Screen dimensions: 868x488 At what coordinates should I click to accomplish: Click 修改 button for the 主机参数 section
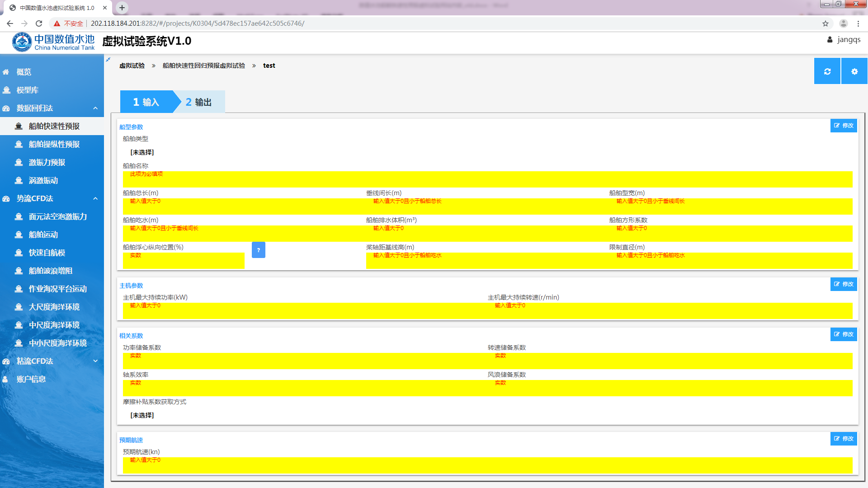pyautogui.click(x=843, y=284)
